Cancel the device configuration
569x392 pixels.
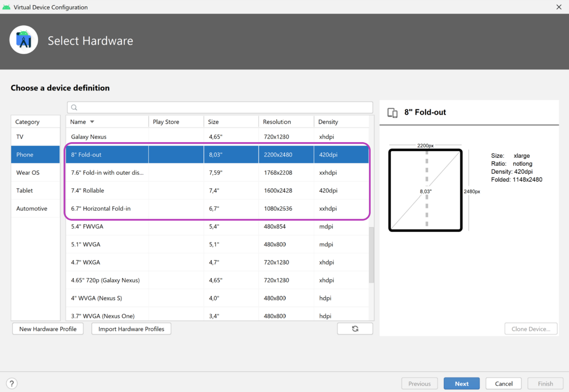point(503,383)
